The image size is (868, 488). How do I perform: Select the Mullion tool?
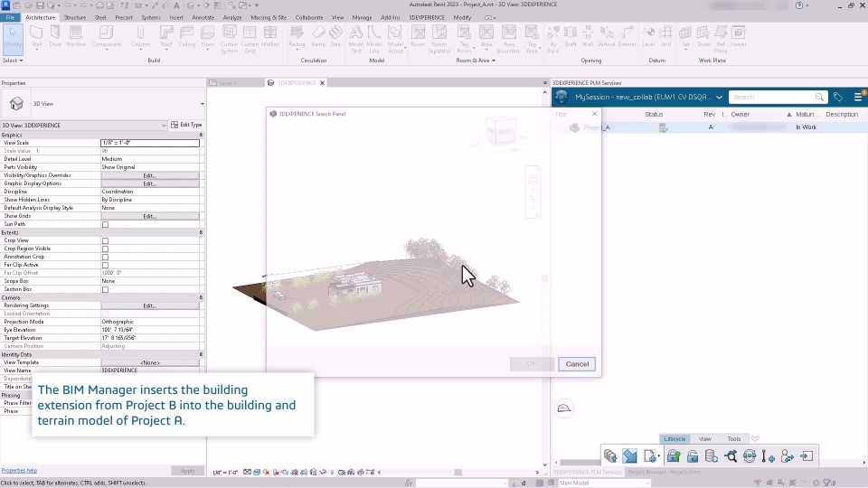pos(270,36)
